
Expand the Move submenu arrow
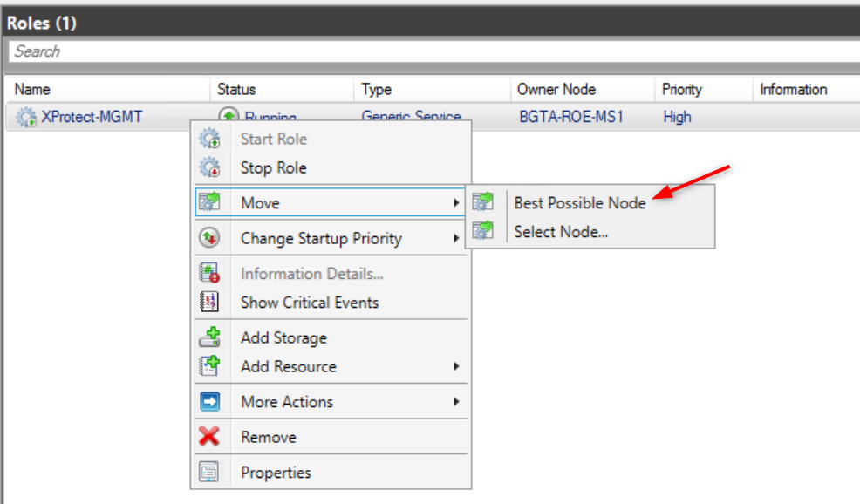455,203
